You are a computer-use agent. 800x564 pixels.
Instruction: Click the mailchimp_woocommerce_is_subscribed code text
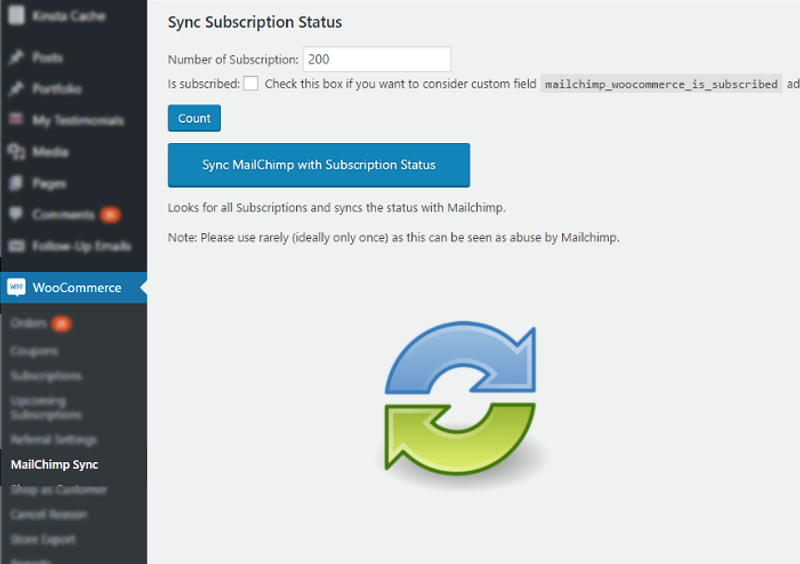661,84
